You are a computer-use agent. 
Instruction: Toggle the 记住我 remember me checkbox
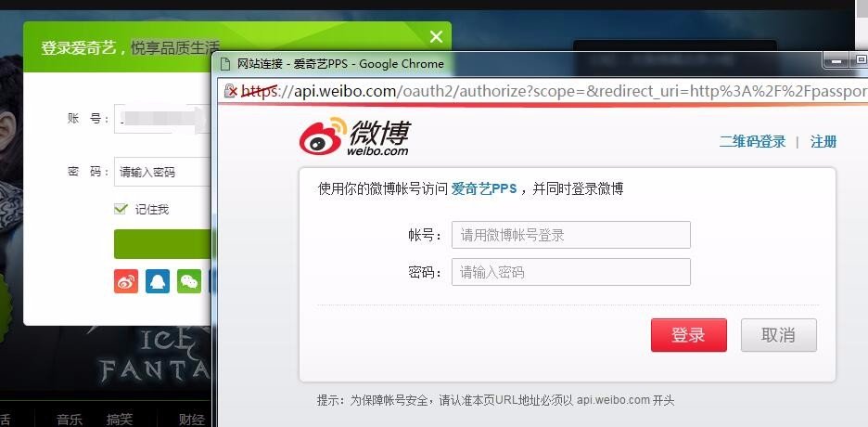[x=121, y=209]
